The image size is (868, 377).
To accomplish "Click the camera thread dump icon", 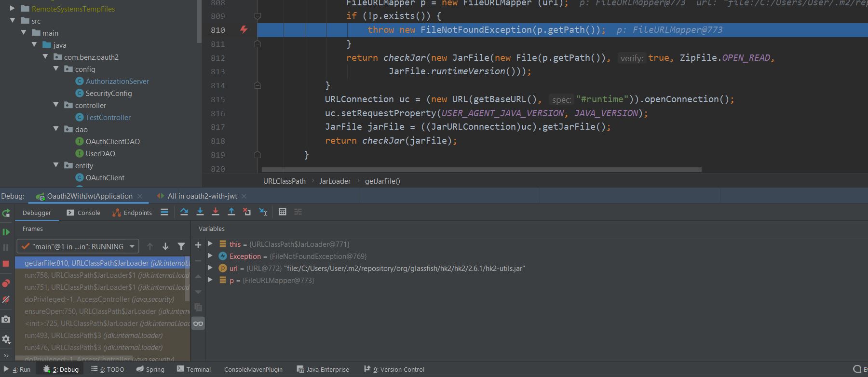I will [x=6, y=319].
